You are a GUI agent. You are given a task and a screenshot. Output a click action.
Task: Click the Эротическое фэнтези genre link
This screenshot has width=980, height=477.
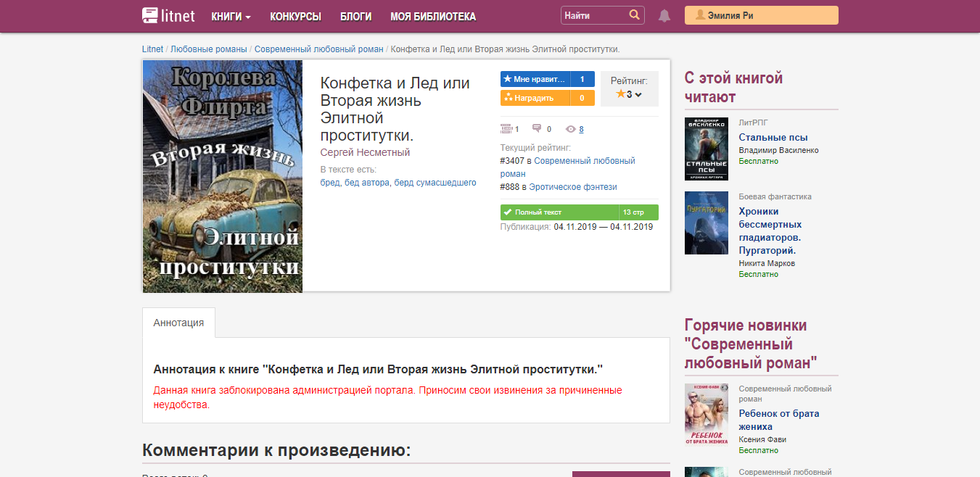(x=572, y=187)
